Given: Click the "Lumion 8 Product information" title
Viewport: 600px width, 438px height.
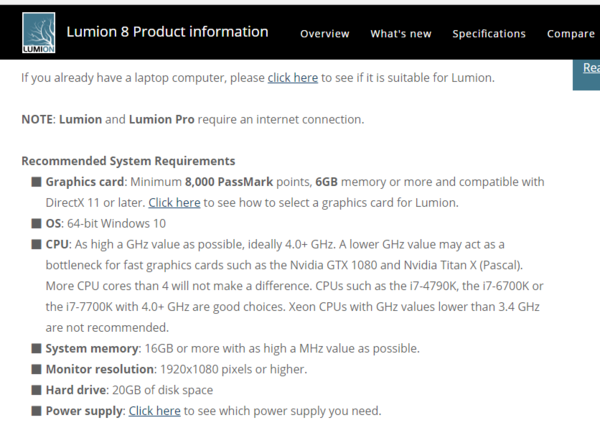Looking at the screenshot, I should pos(167,31).
